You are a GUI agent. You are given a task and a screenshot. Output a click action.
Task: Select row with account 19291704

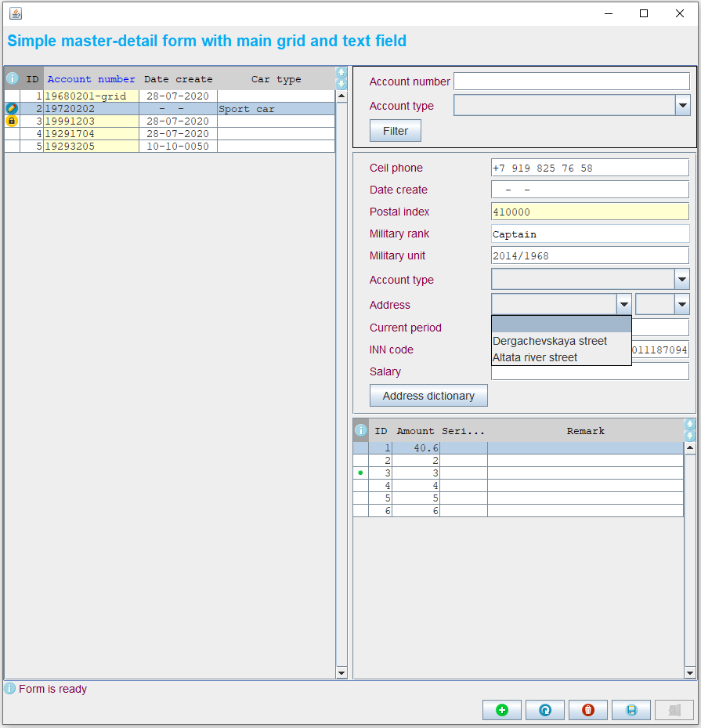point(170,134)
